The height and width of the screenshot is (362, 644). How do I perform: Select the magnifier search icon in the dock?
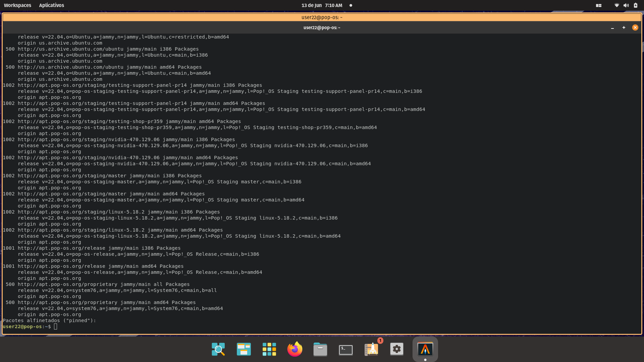pyautogui.click(x=218, y=349)
